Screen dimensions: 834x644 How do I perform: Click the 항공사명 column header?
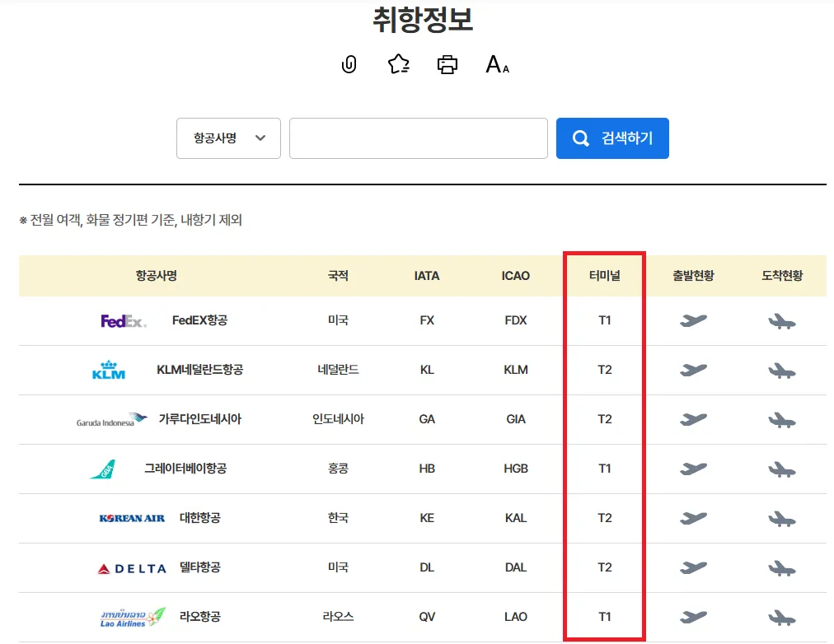156,276
